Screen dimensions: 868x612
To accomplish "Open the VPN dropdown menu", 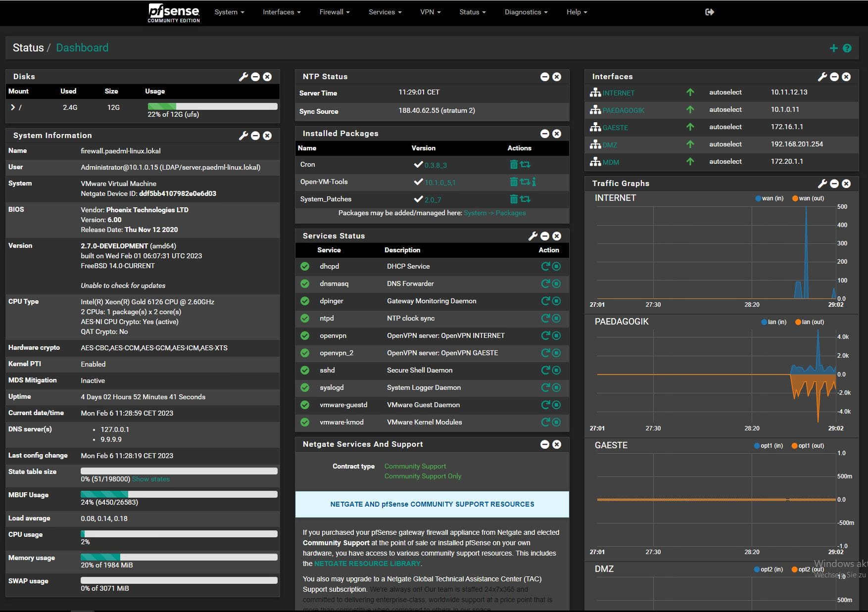I will (430, 12).
